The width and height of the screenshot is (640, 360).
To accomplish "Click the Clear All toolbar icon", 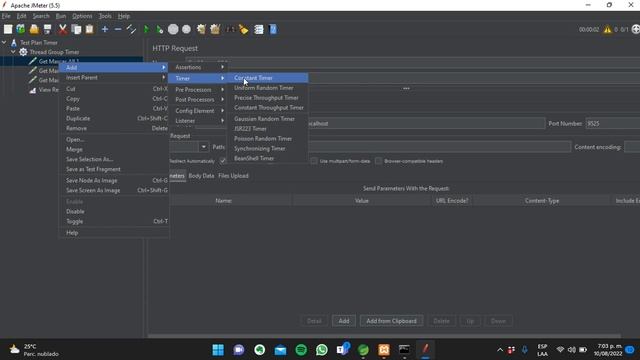I will click(x=215, y=29).
